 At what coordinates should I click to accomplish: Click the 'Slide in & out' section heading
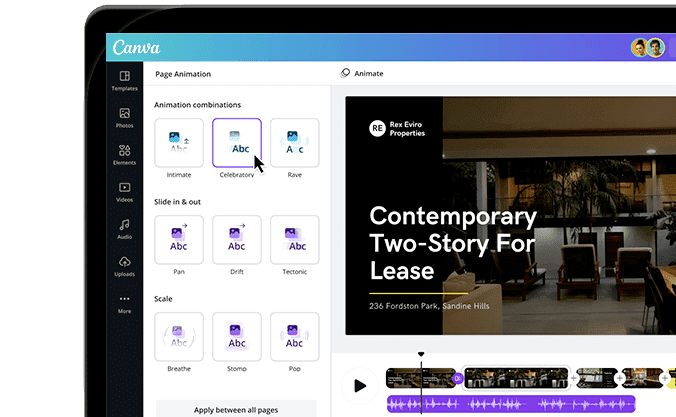[178, 202]
